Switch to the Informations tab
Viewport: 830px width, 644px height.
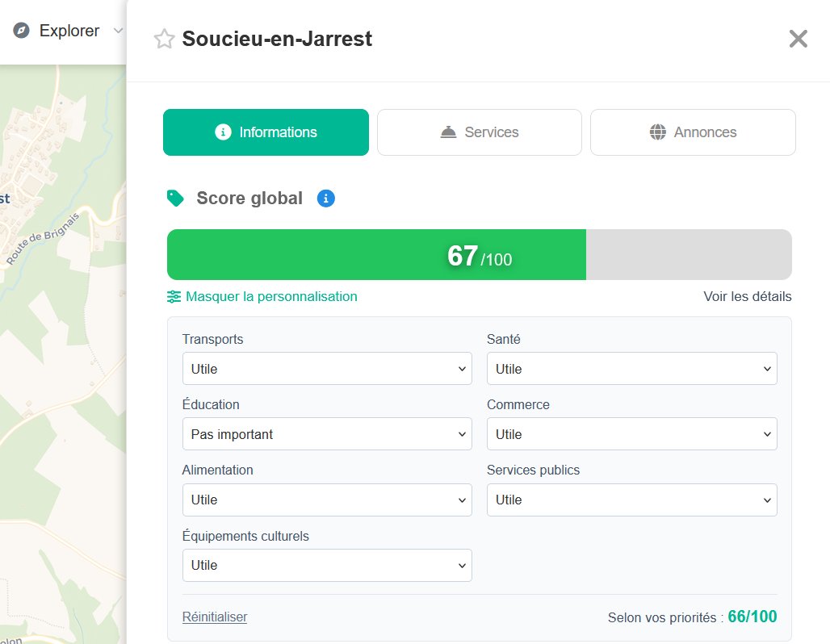click(x=266, y=132)
